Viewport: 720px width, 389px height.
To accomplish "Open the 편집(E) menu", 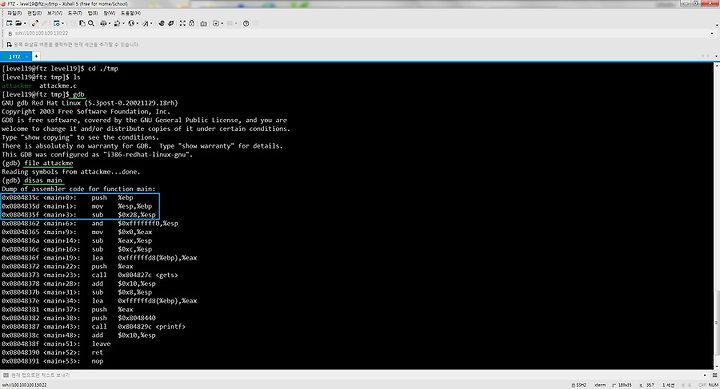I will (34, 13).
